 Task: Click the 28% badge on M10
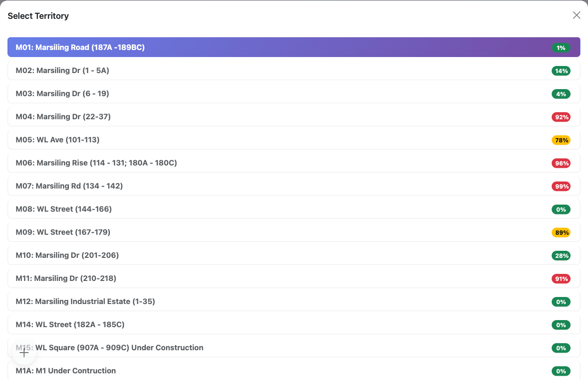561,255
